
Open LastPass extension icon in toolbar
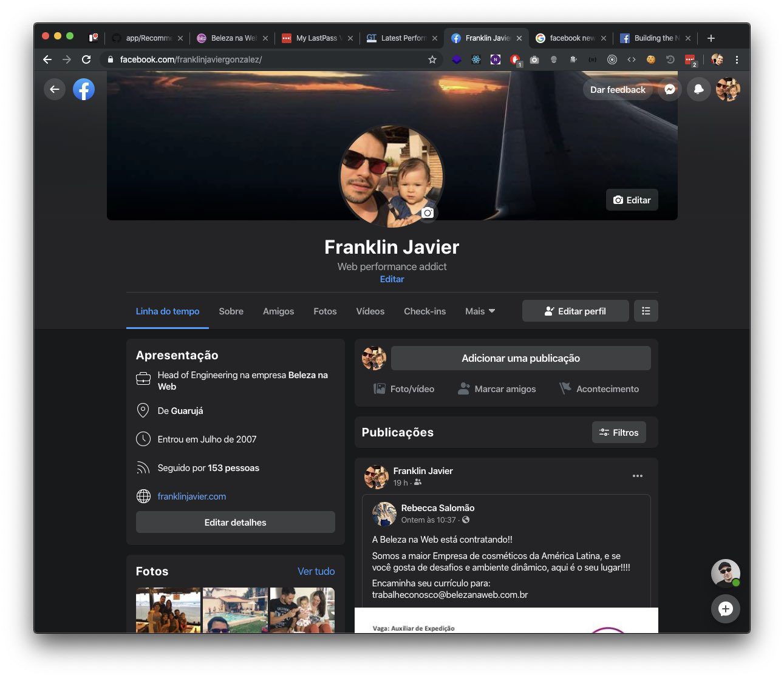click(x=690, y=59)
